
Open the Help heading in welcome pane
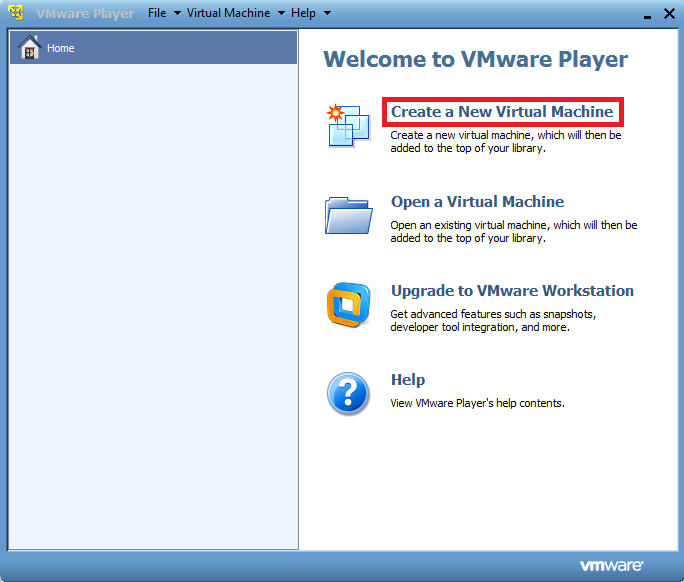click(x=408, y=380)
